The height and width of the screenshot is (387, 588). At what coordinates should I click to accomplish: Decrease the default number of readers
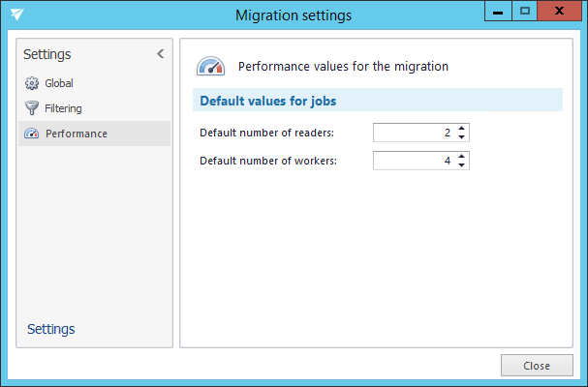(x=462, y=137)
